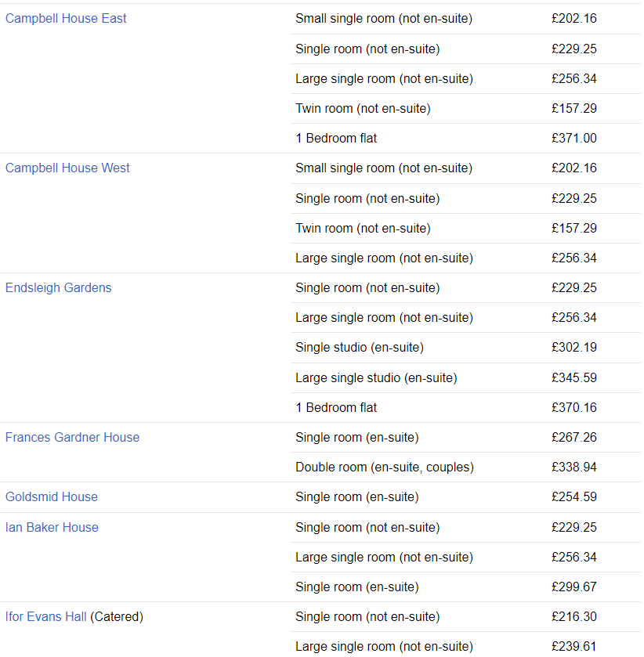Image resolution: width=644 pixels, height=657 pixels.
Task: Open the Campbell House West link
Action: point(67,168)
